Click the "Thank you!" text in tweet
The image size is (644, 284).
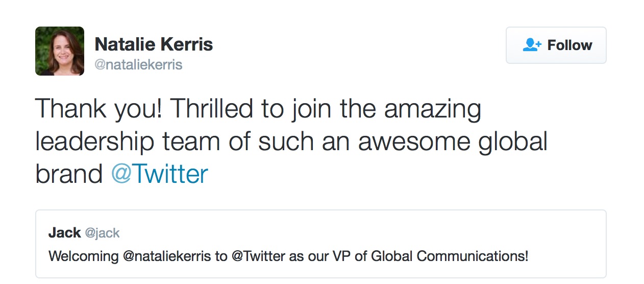pos(98,109)
